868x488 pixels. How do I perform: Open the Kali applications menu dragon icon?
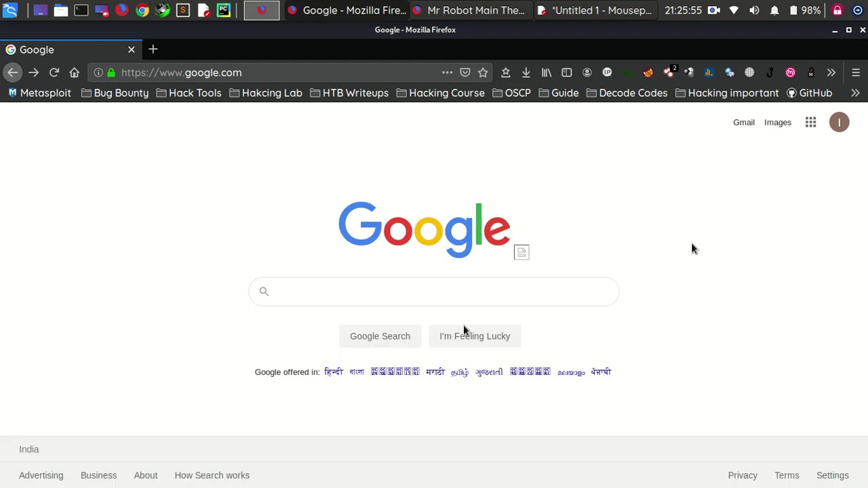10,10
